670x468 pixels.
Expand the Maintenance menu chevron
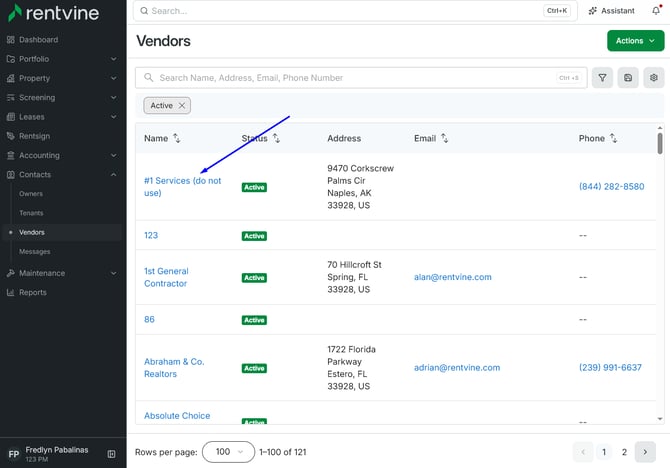(114, 273)
